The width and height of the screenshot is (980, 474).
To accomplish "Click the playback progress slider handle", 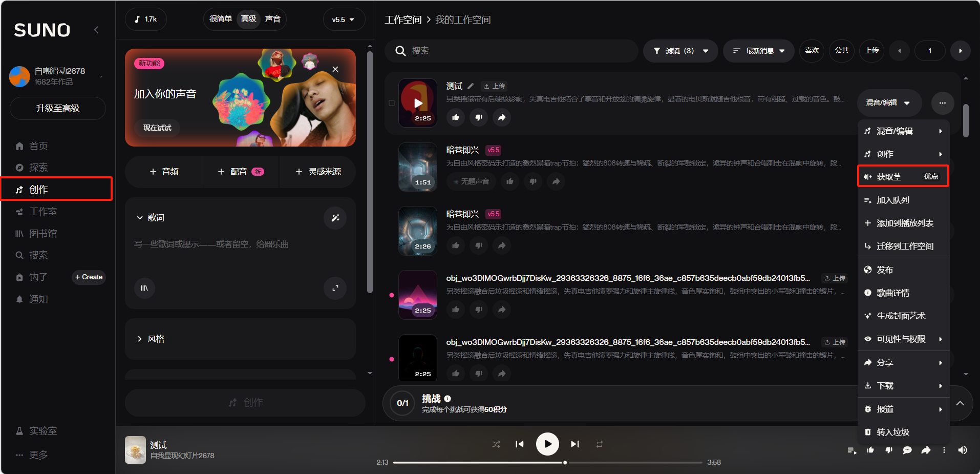I will point(565,462).
